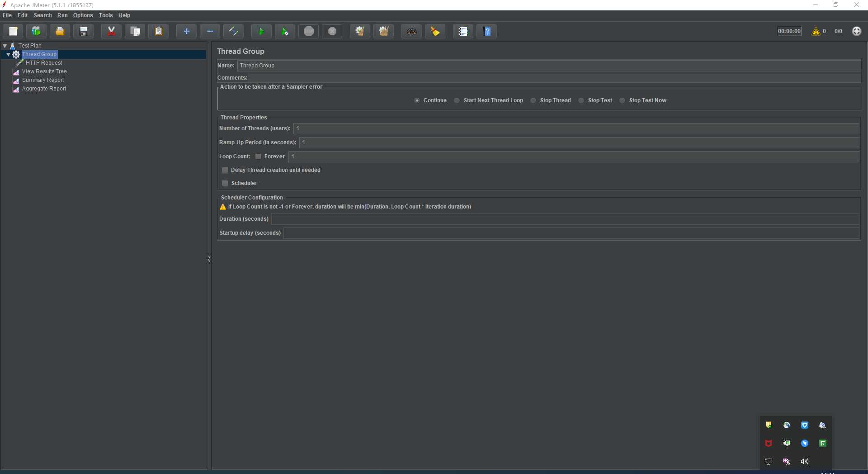The width and height of the screenshot is (868, 474).
Task: Collapse all nodes with minus icon
Action: 210,31
